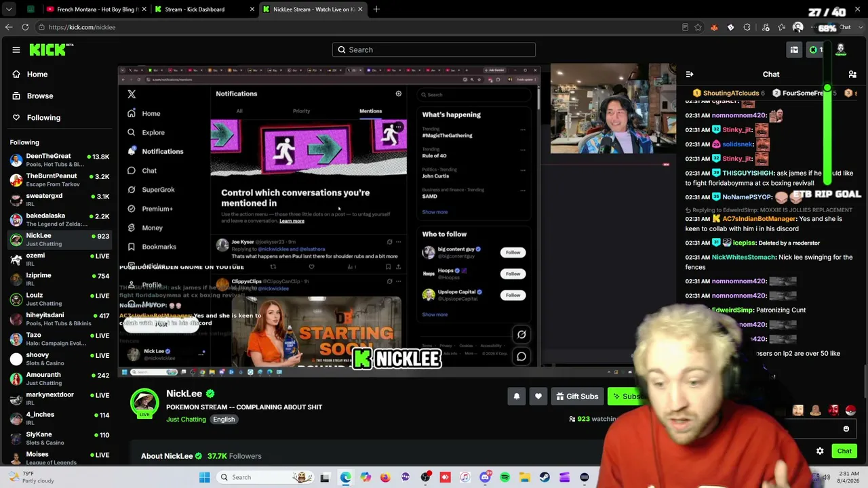Open Moises channel in Following list

pos(59,457)
